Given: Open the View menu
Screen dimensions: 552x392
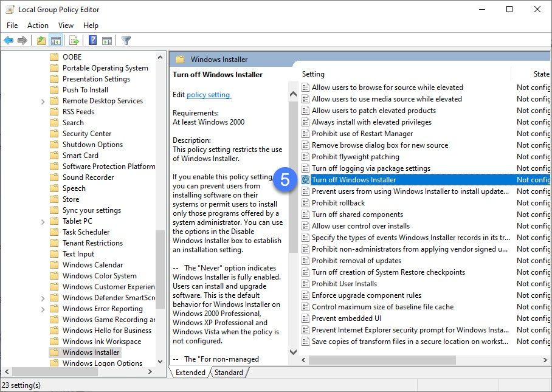Looking at the screenshot, I should click(66, 26).
